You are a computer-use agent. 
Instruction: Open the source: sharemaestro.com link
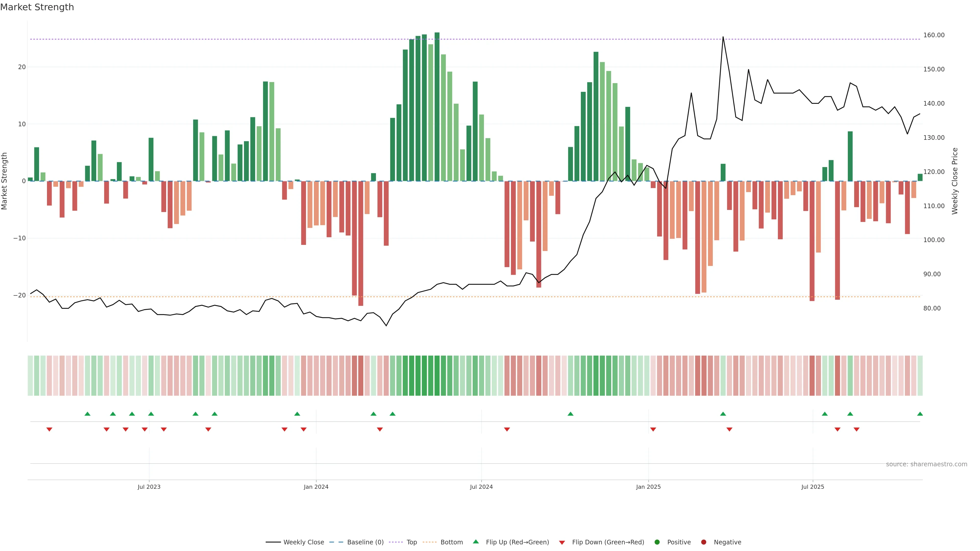click(926, 464)
